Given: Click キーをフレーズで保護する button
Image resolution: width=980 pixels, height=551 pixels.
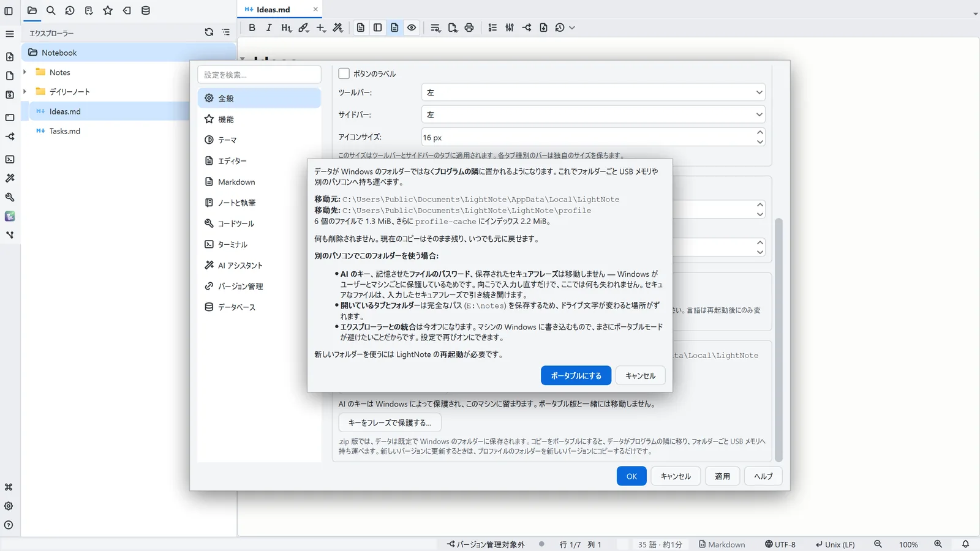Looking at the screenshot, I should (390, 423).
